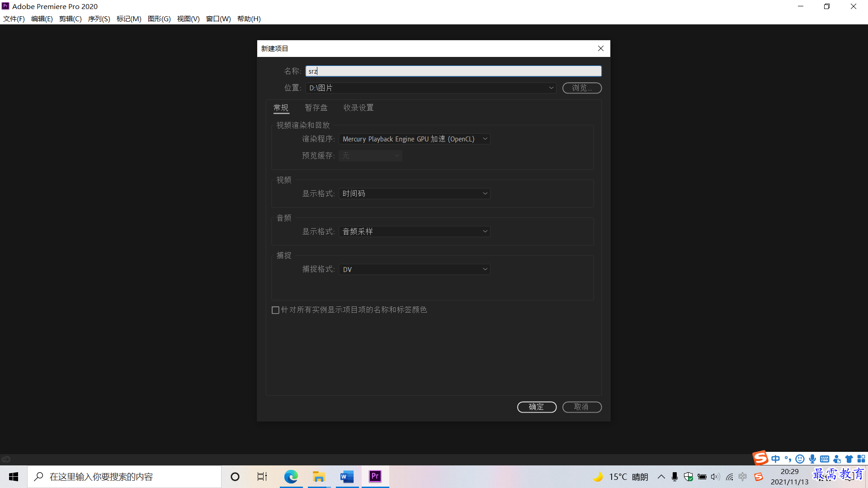
Task: Activate Sogou voice input microphone
Action: (x=812, y=459)
